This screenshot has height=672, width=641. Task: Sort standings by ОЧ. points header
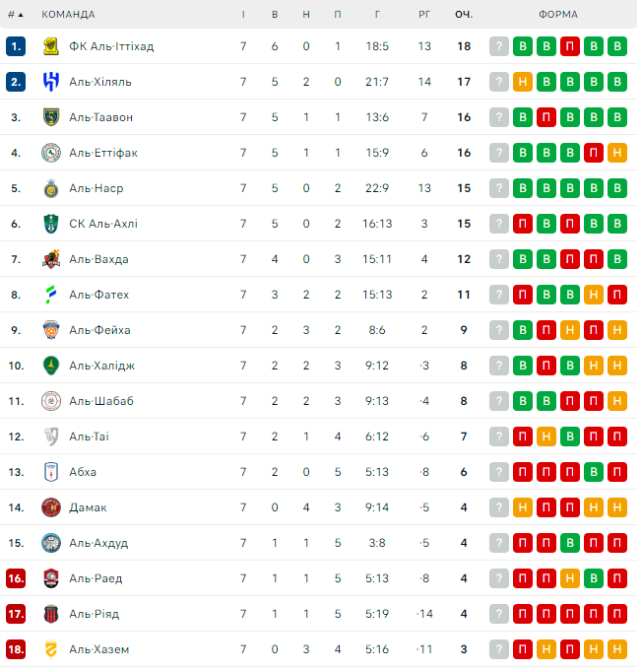click(x=463, y=15)
